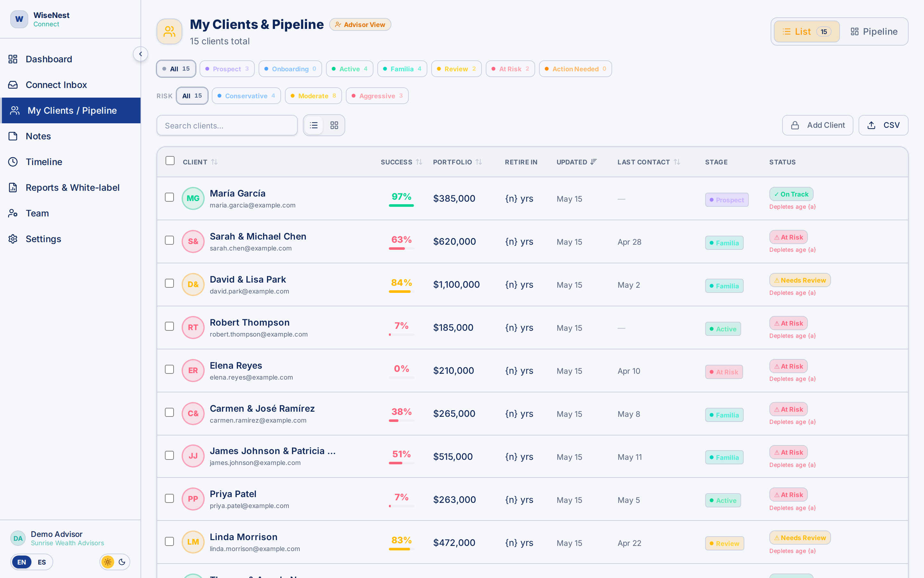Filter by Onboarding stage
Viewport: 924px width, 578px height.
coord(290,69)
